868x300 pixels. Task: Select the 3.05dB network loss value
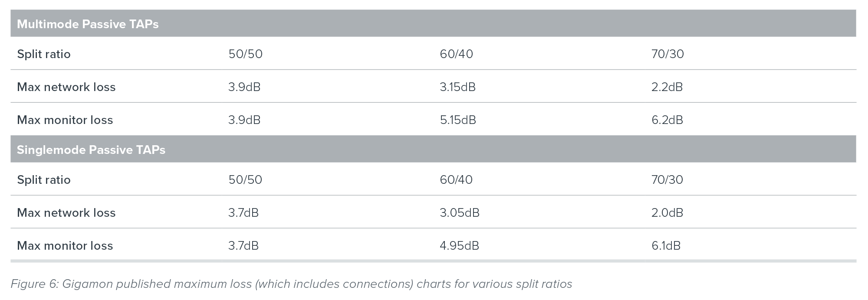coord(460,213)
